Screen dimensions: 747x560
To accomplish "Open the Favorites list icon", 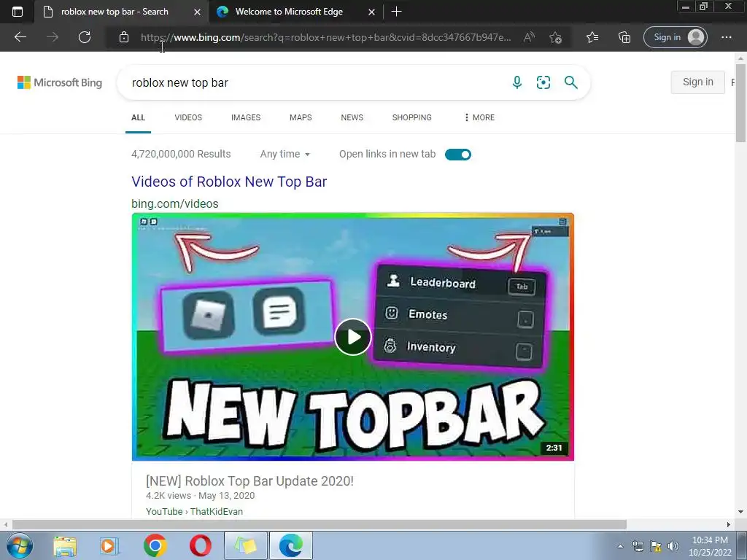I will coord(592,37).
